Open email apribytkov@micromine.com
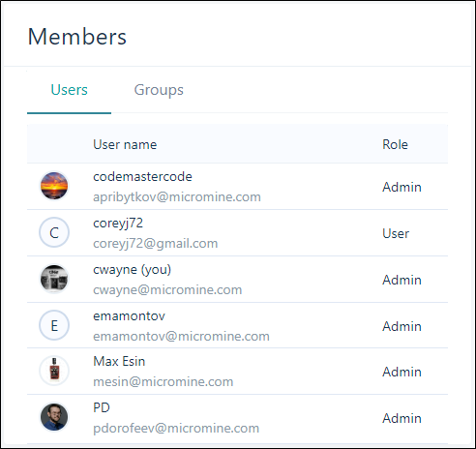 coord(177,196)
